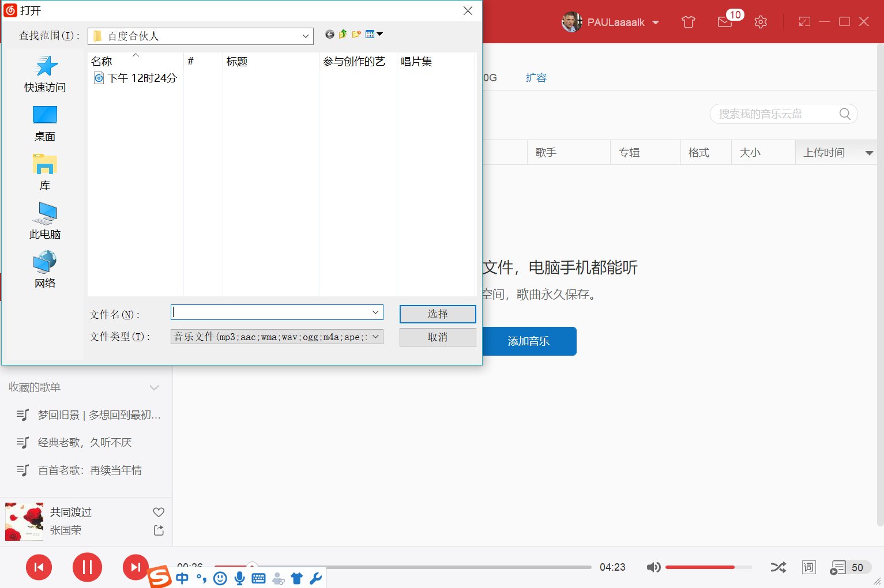Cancel the open dialog with 取消
The height and width of the screenshot is (588, 884).
pos(437,337)
